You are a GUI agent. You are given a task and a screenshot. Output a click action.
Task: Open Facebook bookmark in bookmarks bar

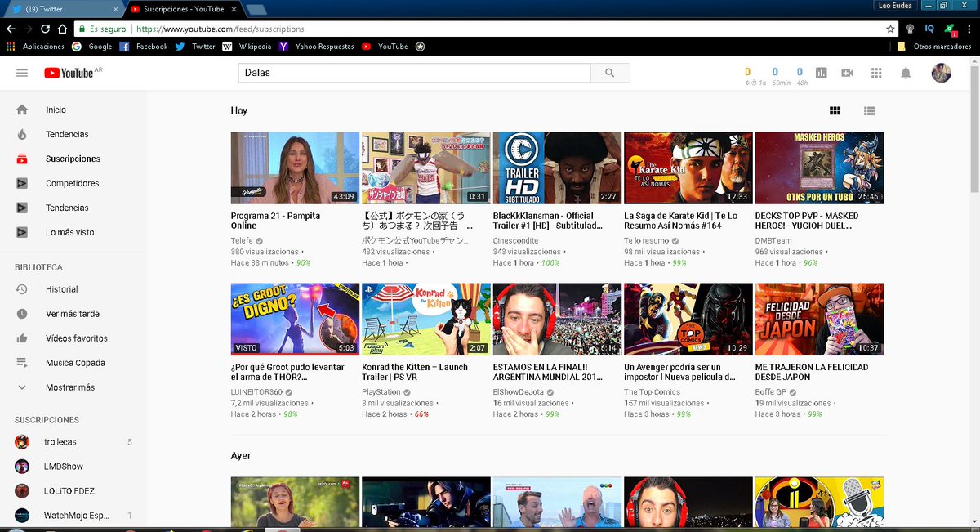click(x=144, y=47)
